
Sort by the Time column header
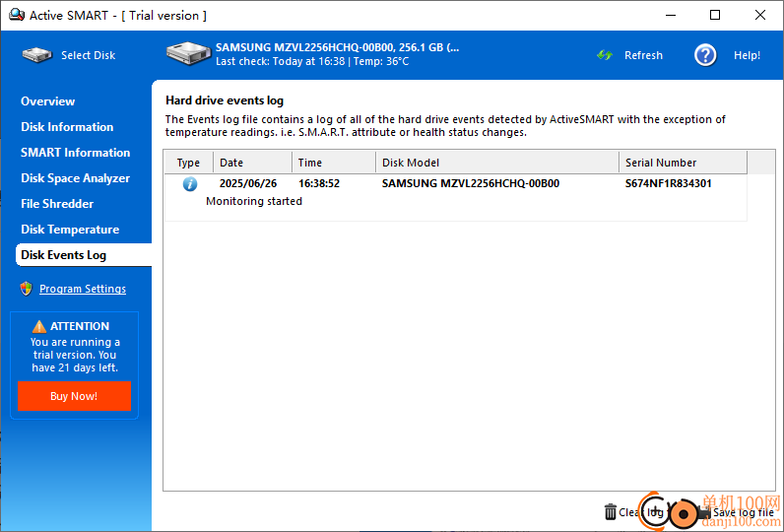point(334,163)
